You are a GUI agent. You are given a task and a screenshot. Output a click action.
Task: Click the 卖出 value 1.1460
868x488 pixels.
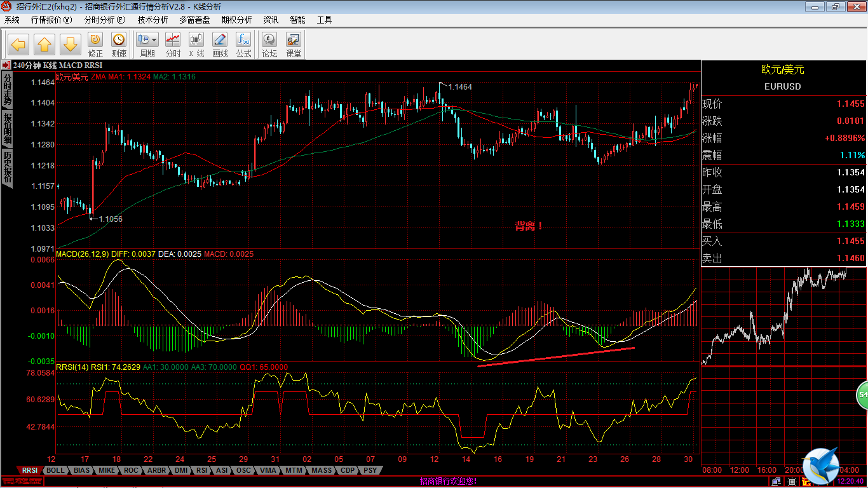850,258
